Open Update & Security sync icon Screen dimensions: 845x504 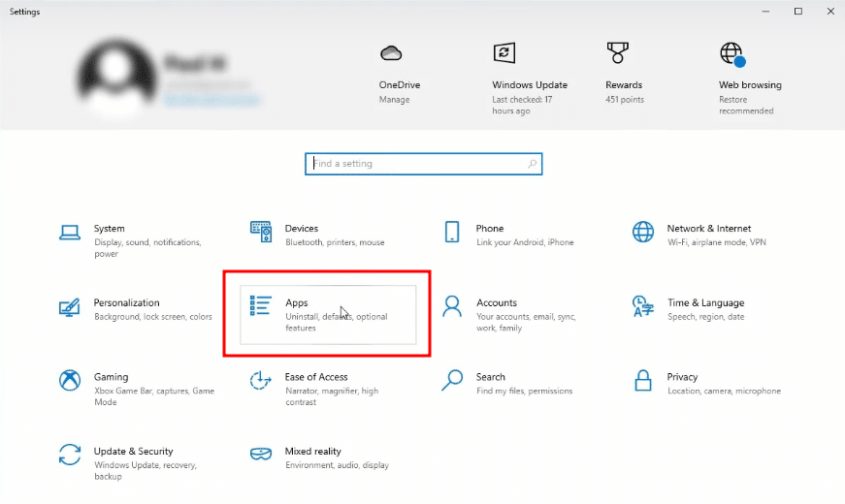click(69, 455)
